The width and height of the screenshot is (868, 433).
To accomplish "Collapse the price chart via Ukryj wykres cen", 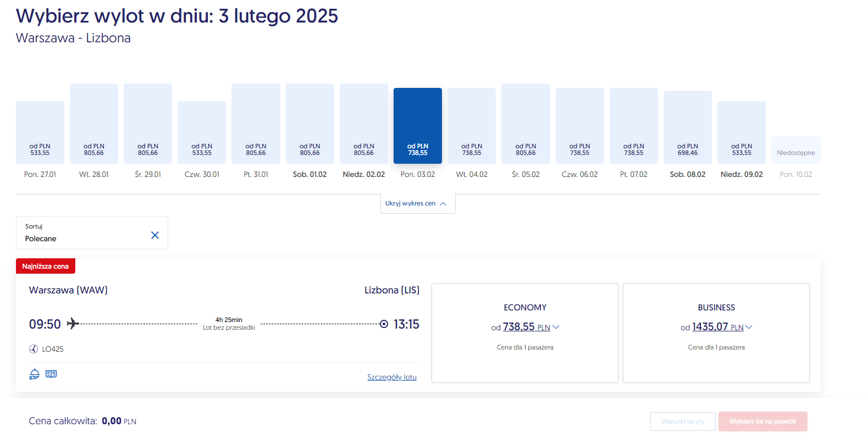I will pyautogui.click(x=417, y=203).
